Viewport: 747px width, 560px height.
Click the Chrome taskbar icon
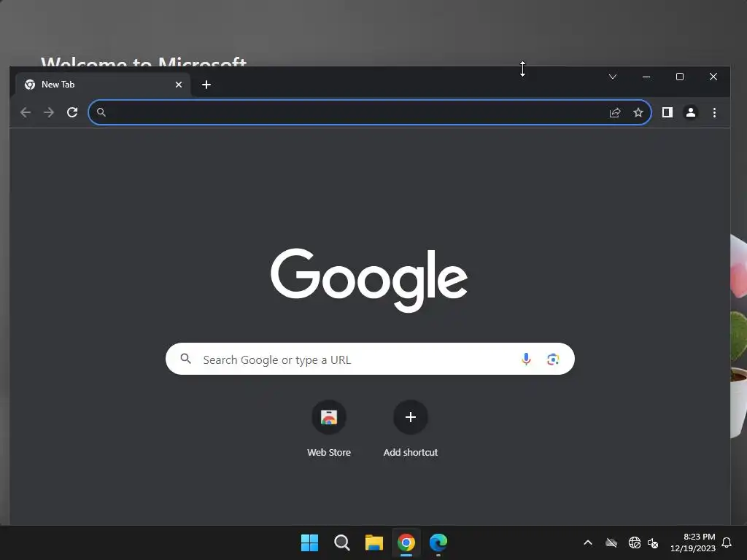(x=406, y=542)
